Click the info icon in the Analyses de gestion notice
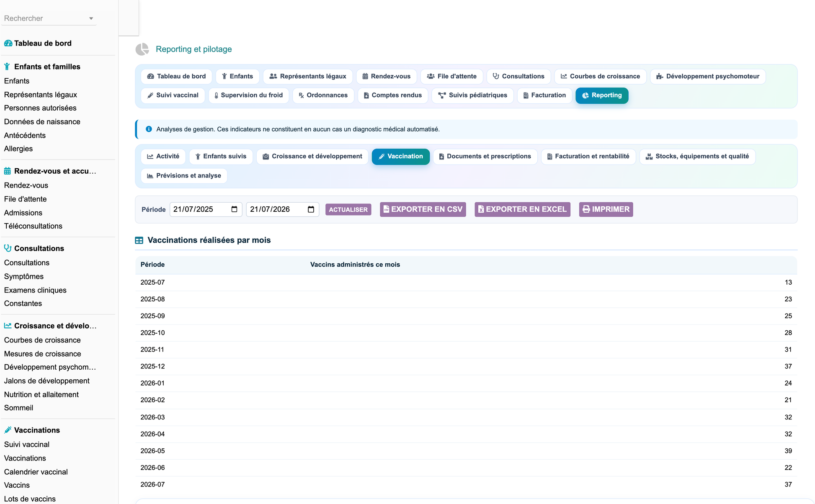This screenshot has height=504, width=815. (149, 129)
